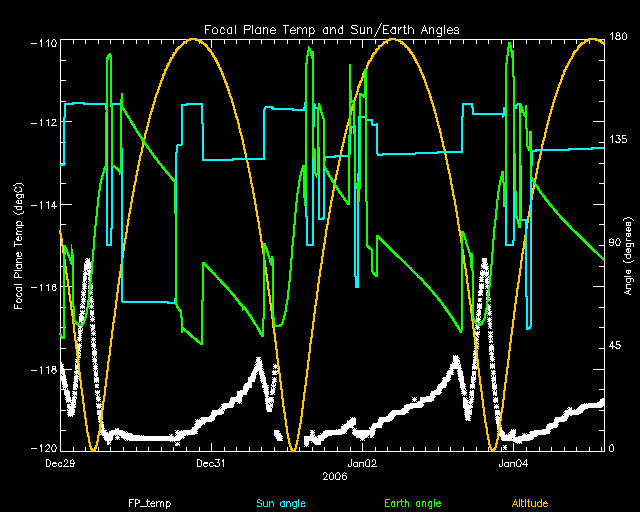Select the Jan02 date tick label
Screen dimensions: 640x512
[361, 463]
